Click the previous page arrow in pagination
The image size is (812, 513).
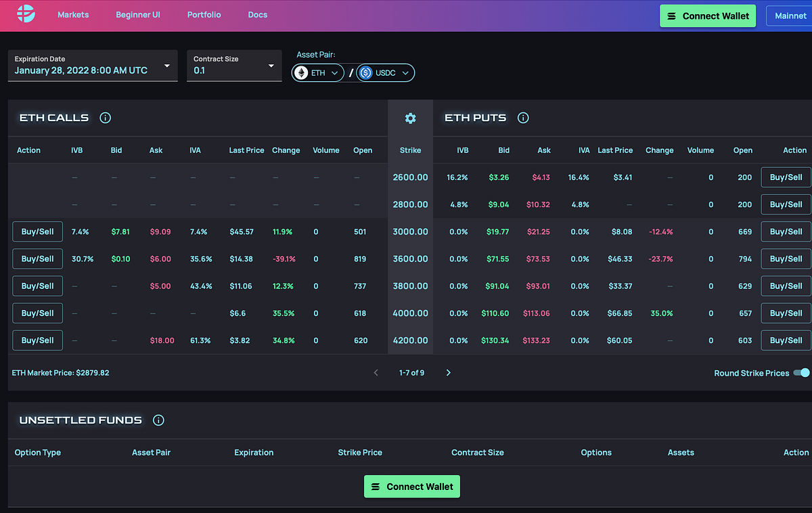point(376,372)
